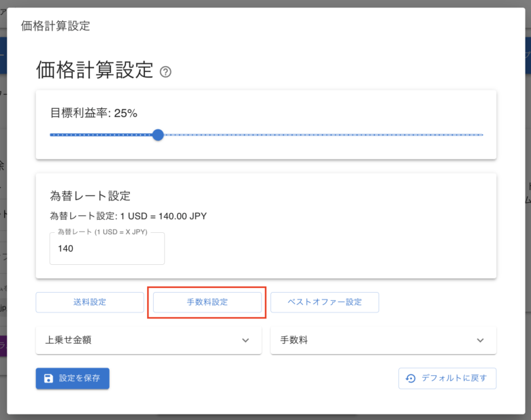The height and width of the screenshot is (420, 531).
Task: Click the filled left portion of the profit slider
Action: pos(102,135)
